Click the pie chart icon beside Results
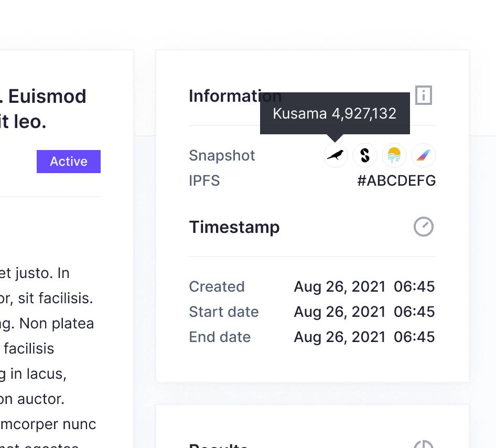The width and height of the screenshot is (496, 448). point(423,444)
